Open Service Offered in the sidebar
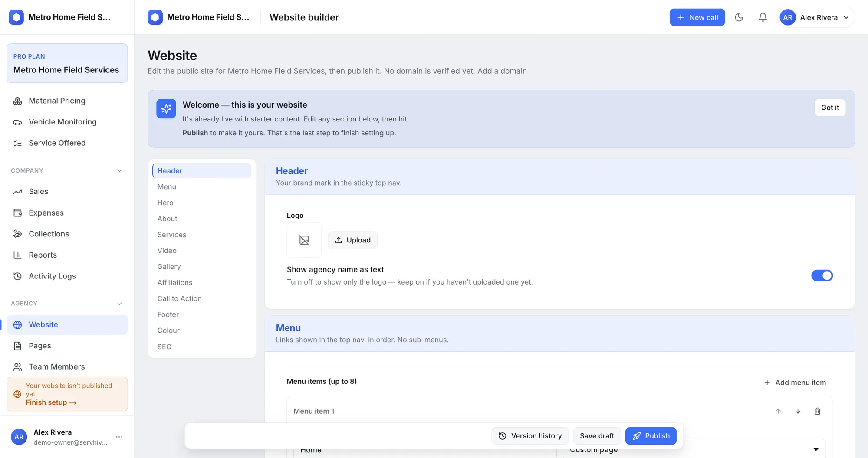This screenshot has height=458, width=868. [67, 143]
